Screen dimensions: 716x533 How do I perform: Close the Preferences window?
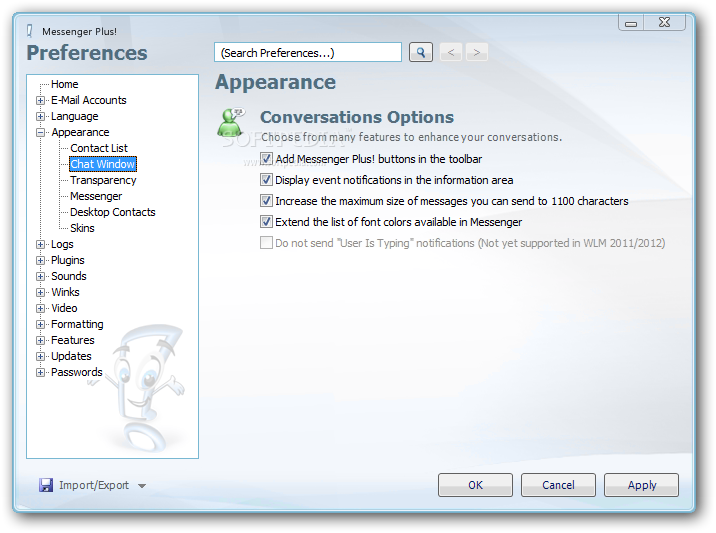click(x=664, y=22)
